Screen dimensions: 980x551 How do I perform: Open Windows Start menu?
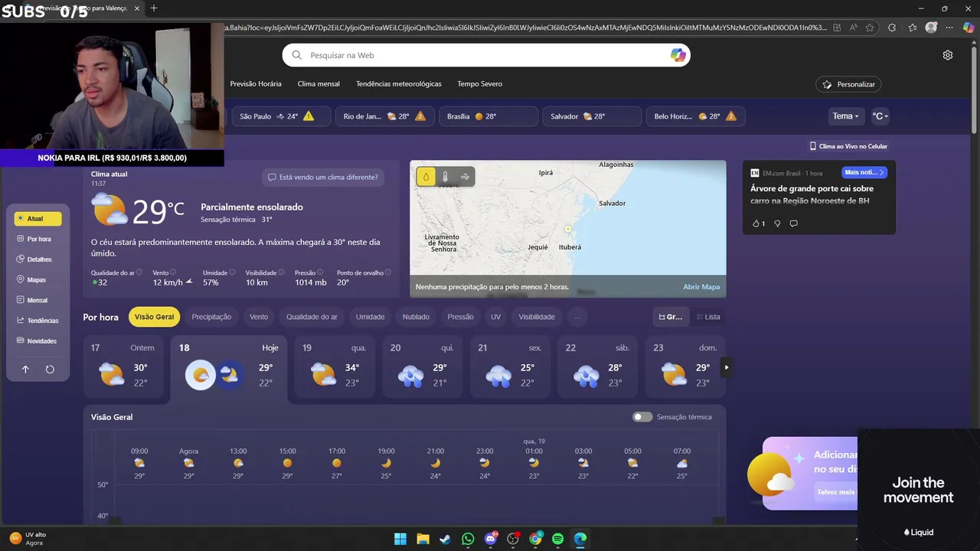[x=400, y=539]
